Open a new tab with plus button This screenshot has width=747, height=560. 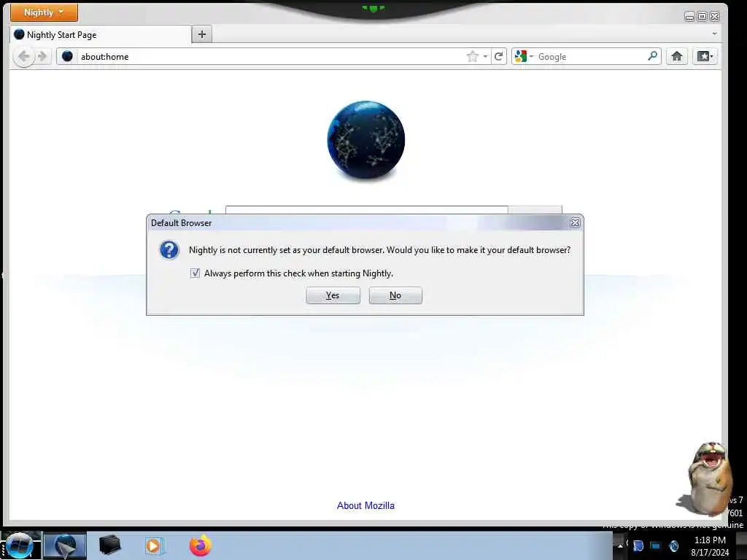point(202,34)
